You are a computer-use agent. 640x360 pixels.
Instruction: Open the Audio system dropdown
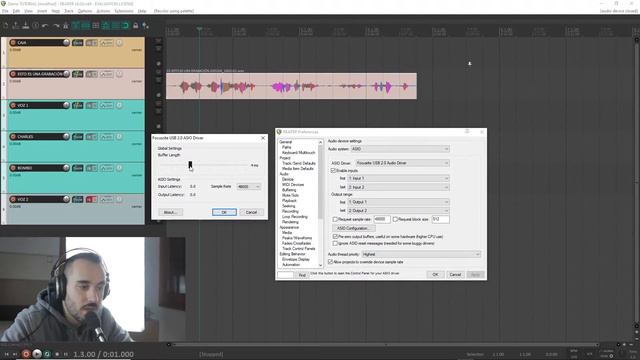coord(400,149)
